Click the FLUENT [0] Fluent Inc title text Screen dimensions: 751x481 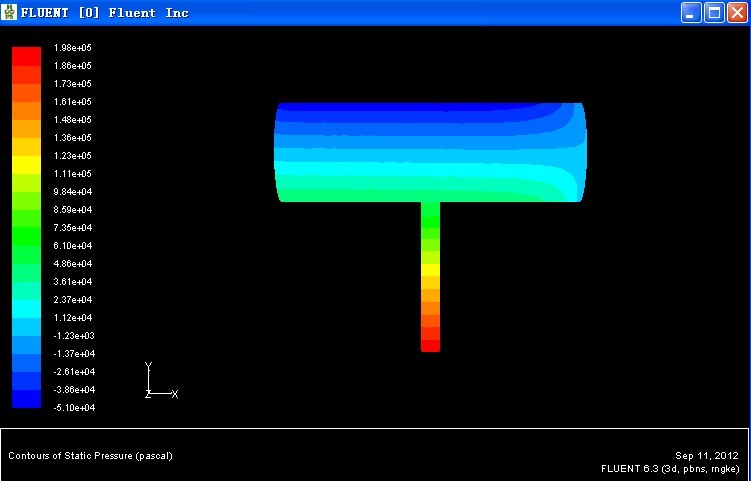(105, 13)
